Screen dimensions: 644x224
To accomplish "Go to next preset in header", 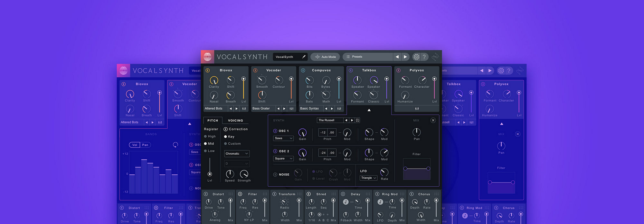I will pos(405,57).
